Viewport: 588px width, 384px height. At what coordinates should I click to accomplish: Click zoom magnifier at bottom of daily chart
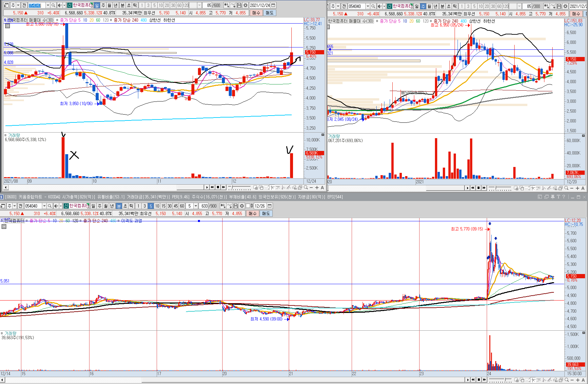click(306, 188)
